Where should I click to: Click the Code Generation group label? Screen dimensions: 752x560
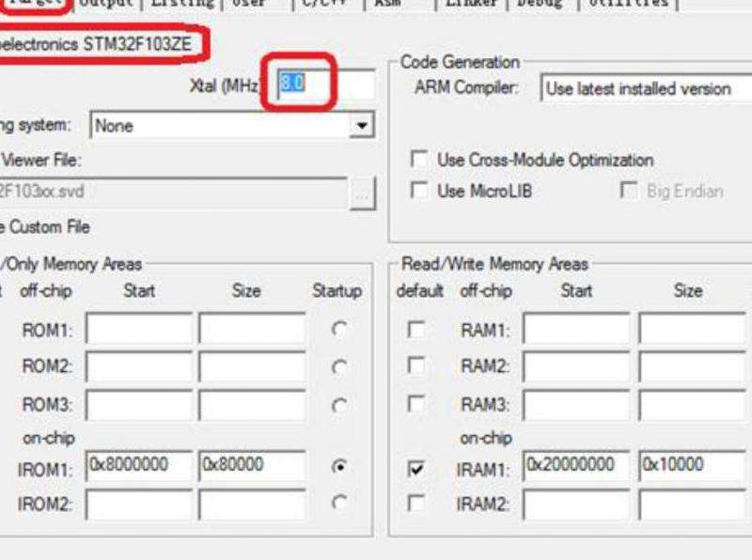[x=460, y=62]
